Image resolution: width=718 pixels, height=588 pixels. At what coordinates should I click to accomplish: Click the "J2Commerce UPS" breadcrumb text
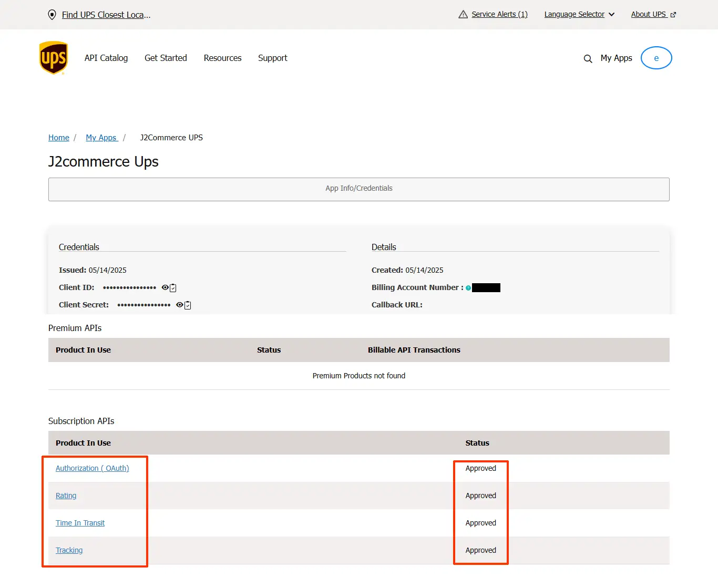pyautogui.click(x=171, y=138)
